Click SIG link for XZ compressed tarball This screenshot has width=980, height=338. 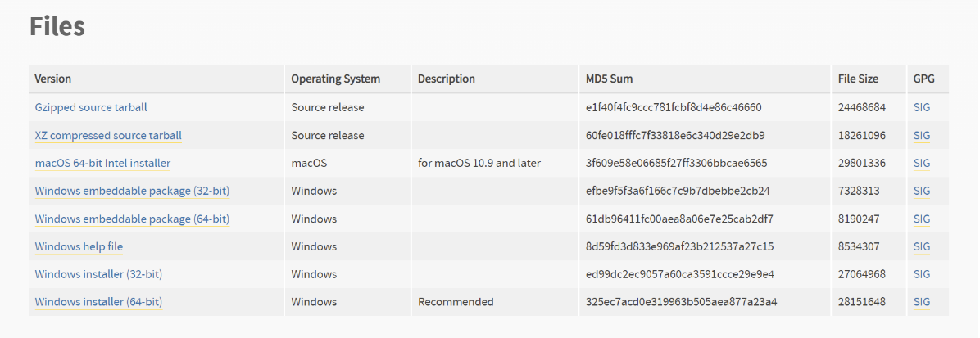pos(922,135)
